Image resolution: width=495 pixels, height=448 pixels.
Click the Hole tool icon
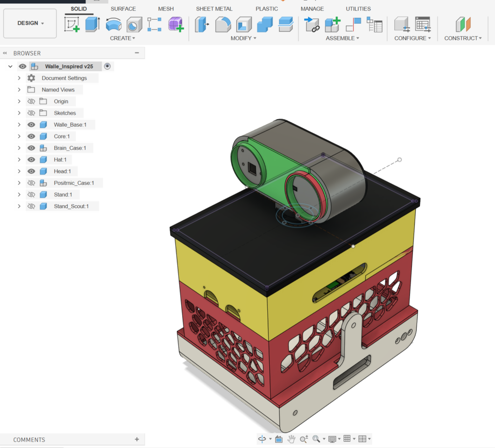(x=134, y=24)
